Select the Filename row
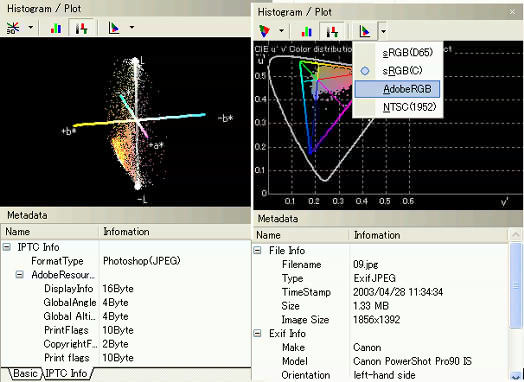This screenshot has height=382, width=524. 381,264
